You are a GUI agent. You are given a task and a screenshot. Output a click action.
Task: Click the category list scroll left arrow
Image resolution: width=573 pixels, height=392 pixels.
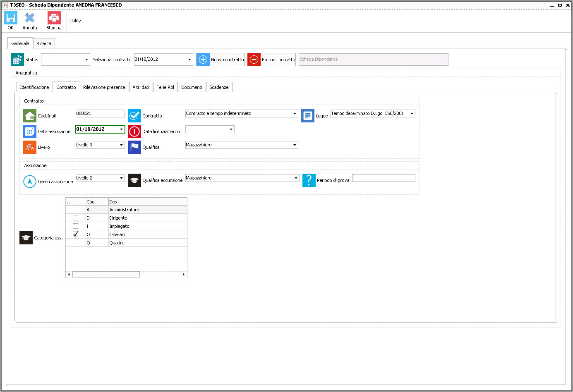(69, 274)
